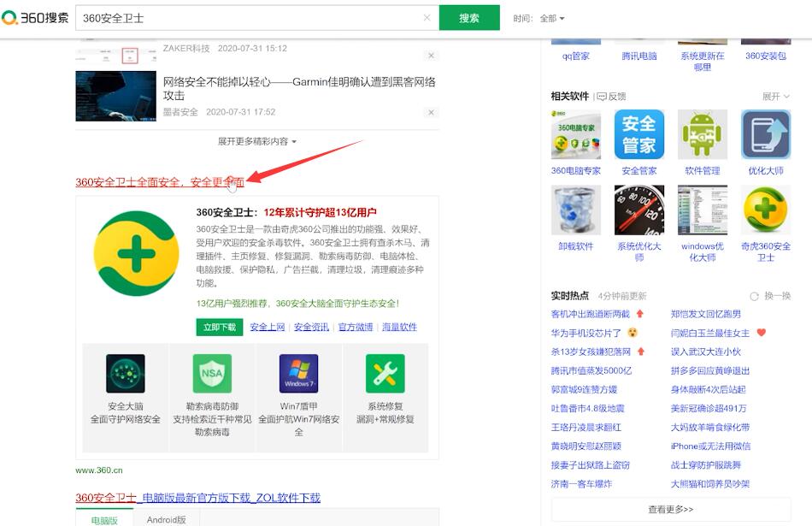Image resolution: width=812 pixels, height=526 pixels.
Task: Open hot topic 接妻子出狱路上盗窃
Action: (x=591, y=465)
